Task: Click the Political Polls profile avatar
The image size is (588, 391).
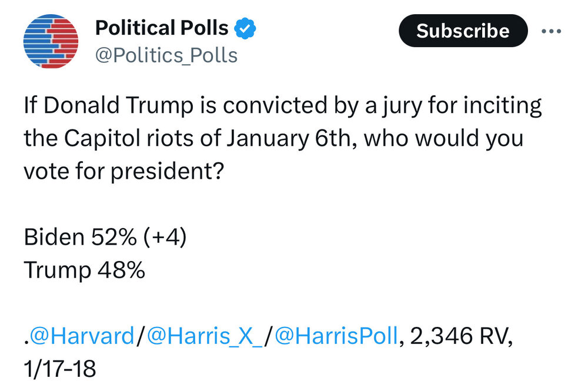Action: point(51,42)
